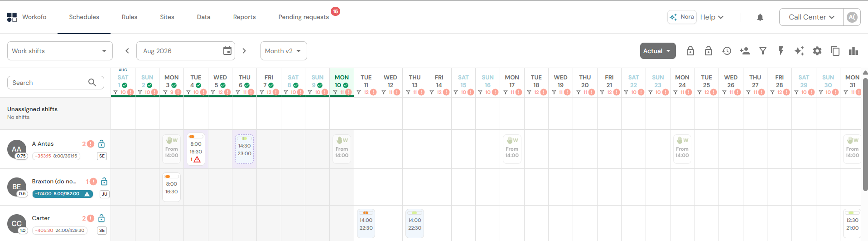Open the Work shifts dropdown
Image resolution: width=868 pixels, height=241 pixels.
click(60, 51)
